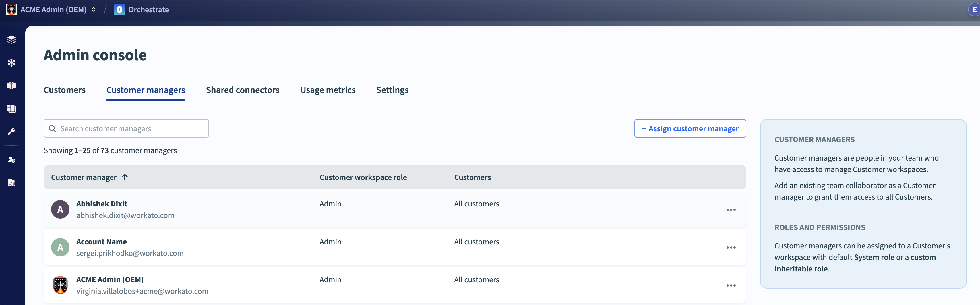Viewport: 980px width, 305px height.
Task: Click the hub network icon in sidebar
Action: coord(11,63)
